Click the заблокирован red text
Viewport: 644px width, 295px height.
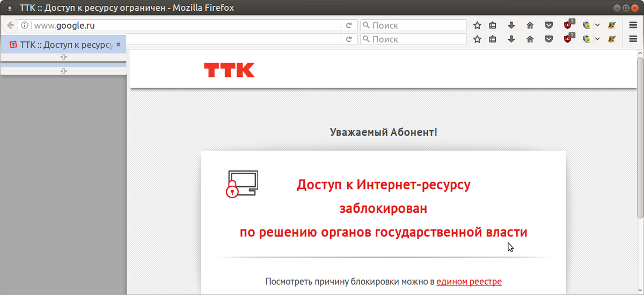pos(384,208)
